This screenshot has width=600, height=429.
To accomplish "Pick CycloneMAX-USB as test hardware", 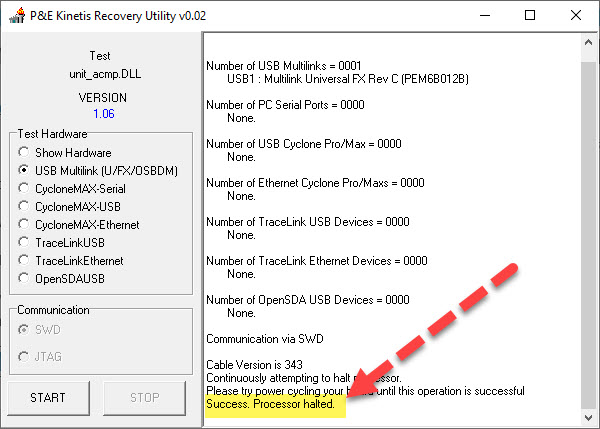I will click(24, 206).
